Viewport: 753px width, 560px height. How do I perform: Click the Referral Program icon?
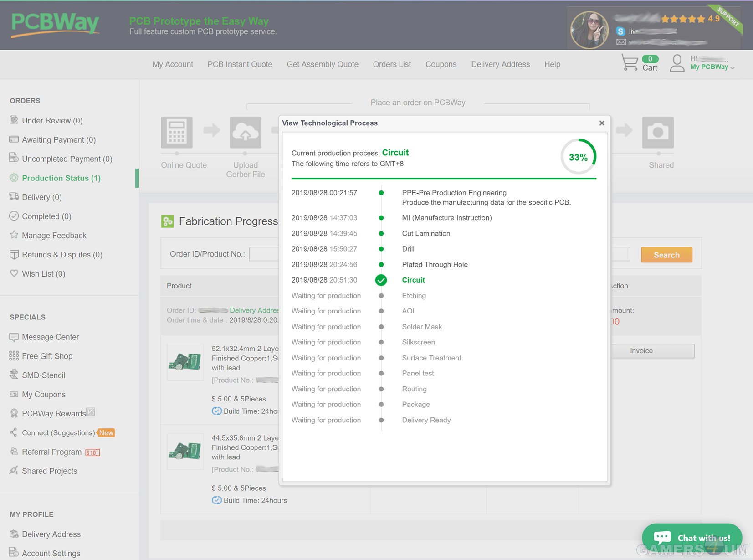pos(14,451)
